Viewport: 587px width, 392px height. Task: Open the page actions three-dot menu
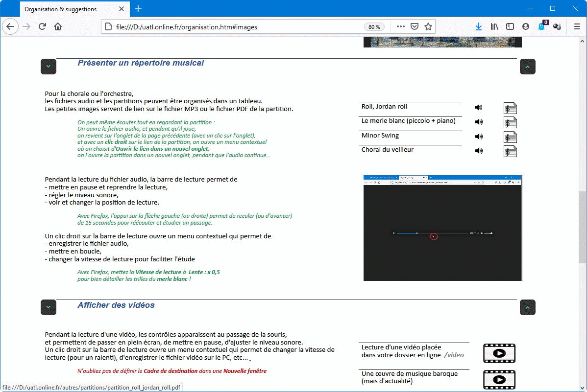(401, 26)
